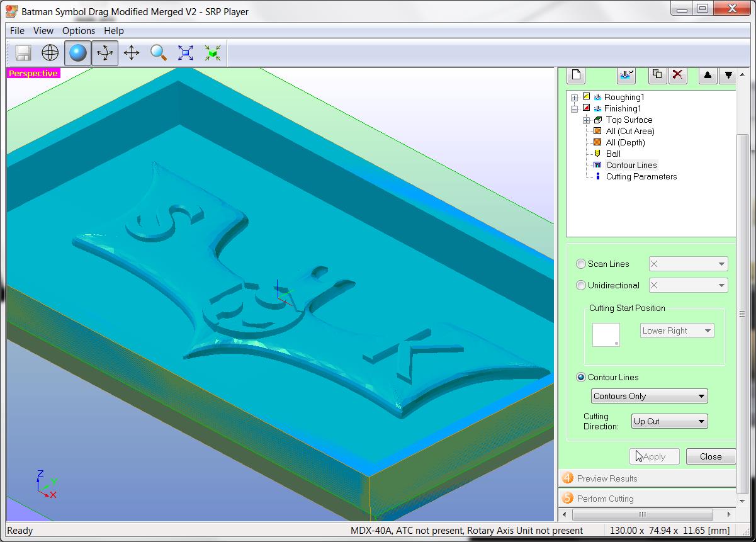Click the status bar dimensions 130.00 x 74.94 x 11.65
The image size is (756, 542).
pyautogui.click(x=670, y=531)
